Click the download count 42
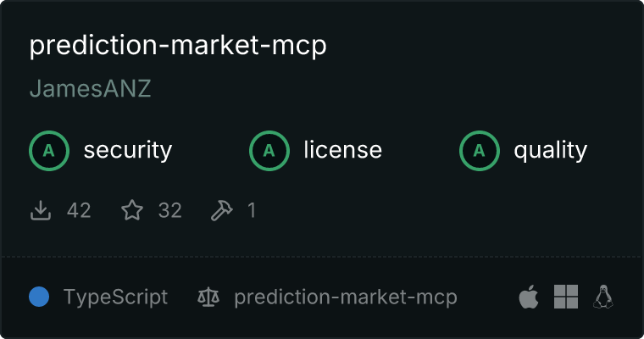This screenshot has height=339, width=644. point(79,210)
